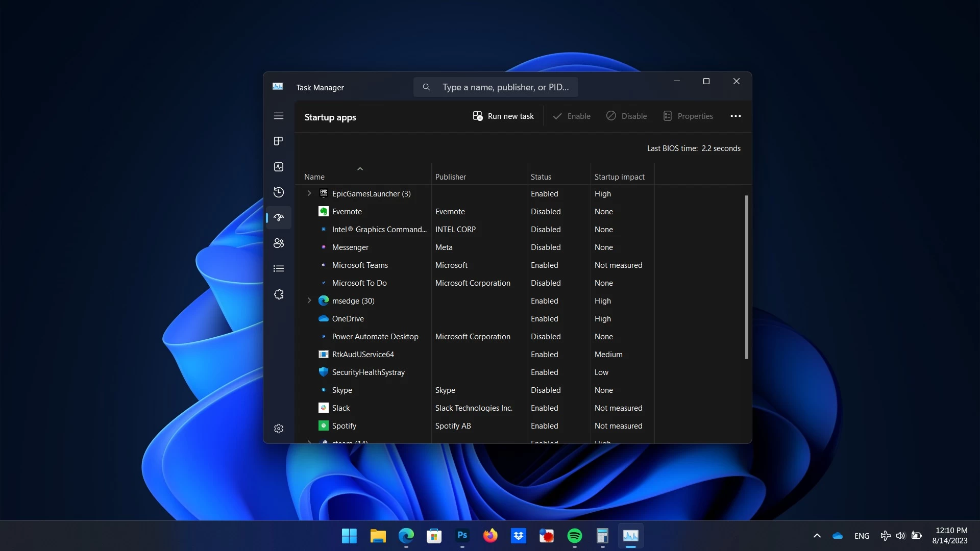
Task: Click the OneDrive cloud icon in list
Action: [324, 318]
